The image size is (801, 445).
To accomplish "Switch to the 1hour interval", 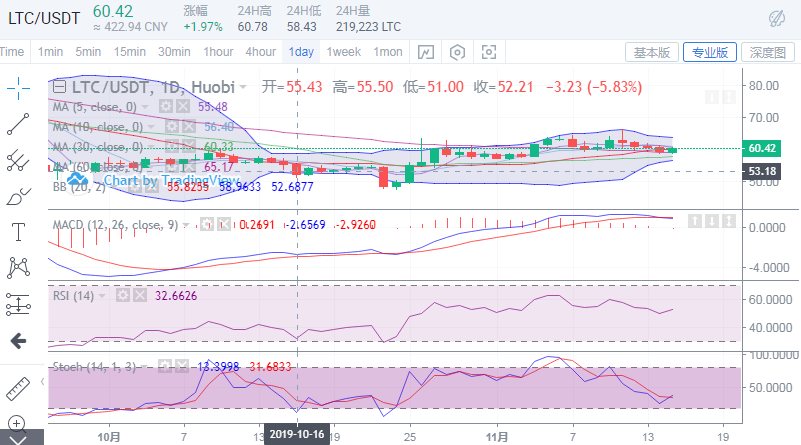I will click(x=218, y=52).
